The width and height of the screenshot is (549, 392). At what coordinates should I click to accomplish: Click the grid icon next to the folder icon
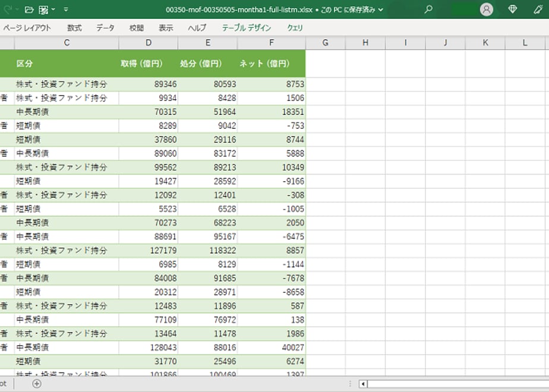click(x=43, y=10)
